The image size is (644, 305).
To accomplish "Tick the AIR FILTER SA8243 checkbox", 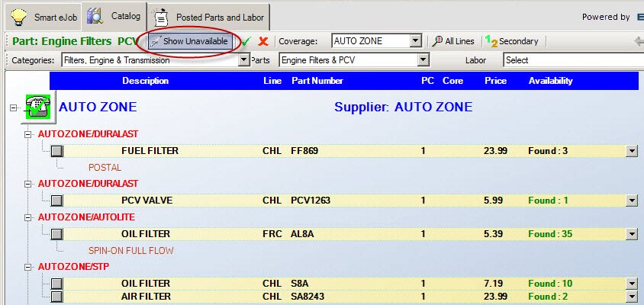I will point(56,296).
